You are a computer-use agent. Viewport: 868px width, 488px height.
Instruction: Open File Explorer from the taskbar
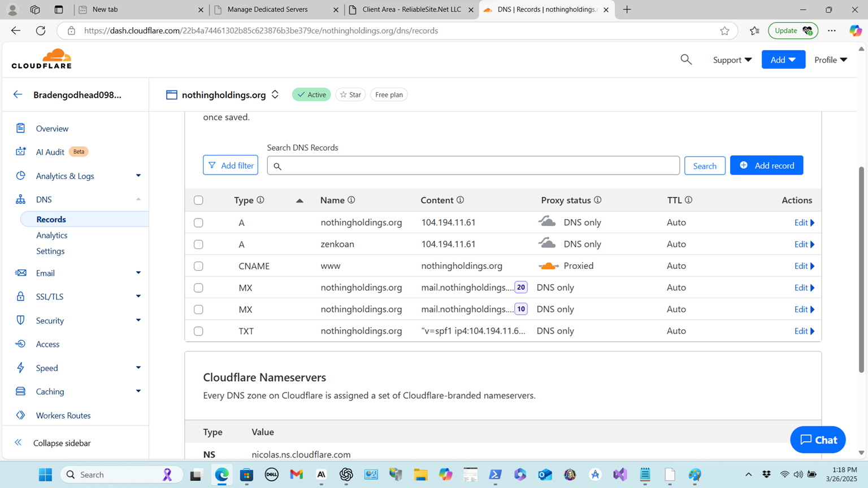[x=420, y=474]
